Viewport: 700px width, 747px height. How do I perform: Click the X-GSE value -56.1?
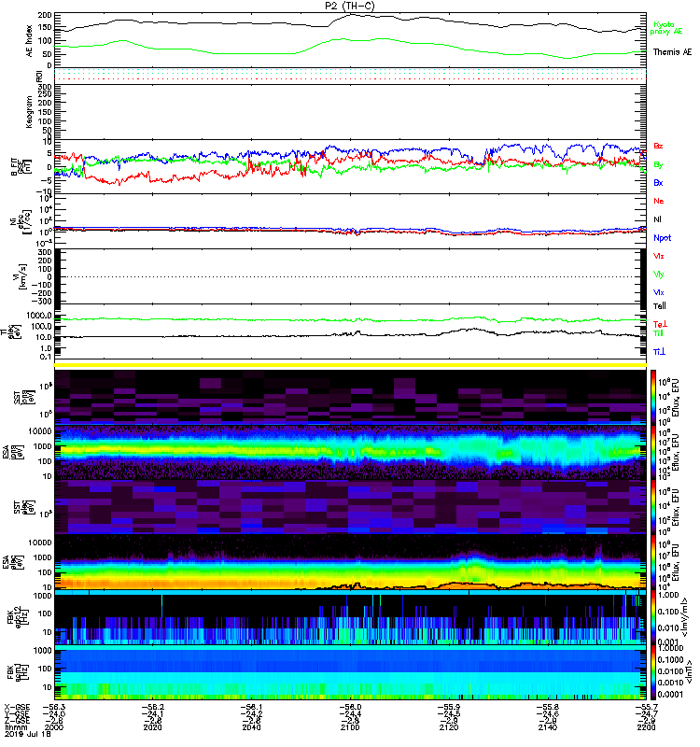click(x=251, y=707)
